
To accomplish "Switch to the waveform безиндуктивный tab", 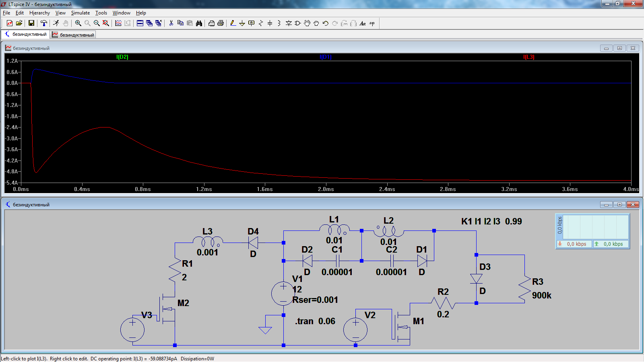I will click(73, 35).
